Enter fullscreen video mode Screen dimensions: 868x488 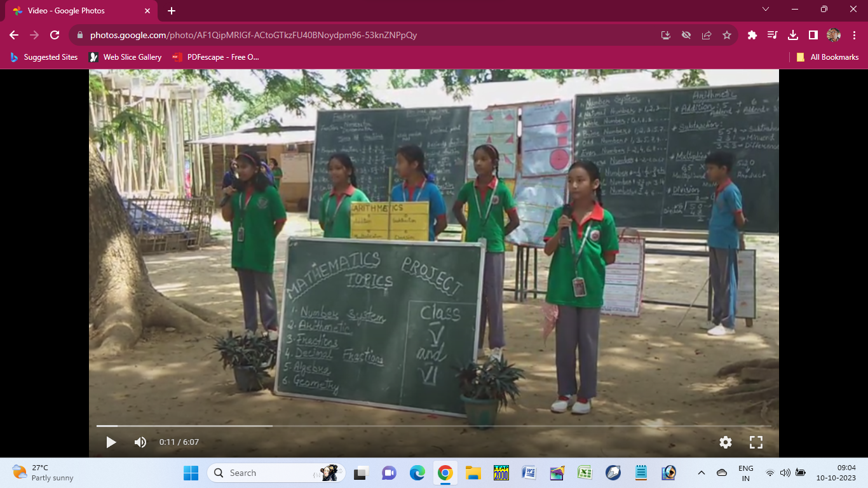point(756,442)
